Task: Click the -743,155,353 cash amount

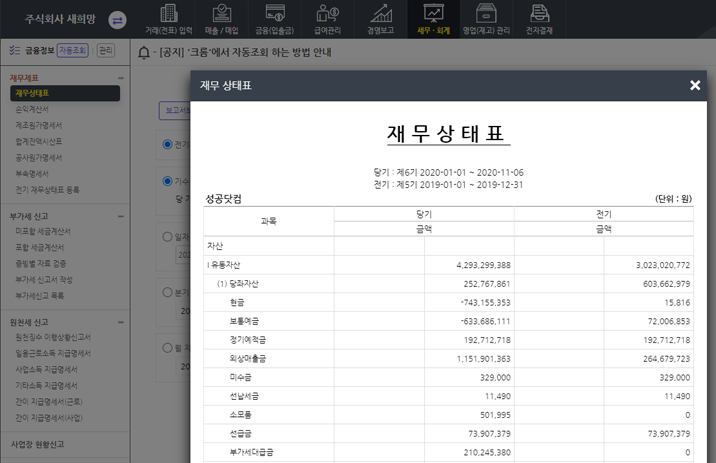Action: click(x=485, y=302)
